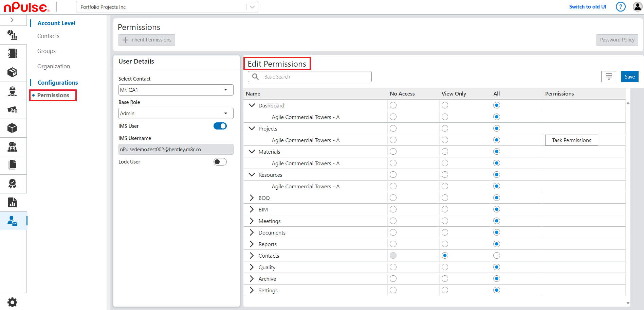The height and width of the screenshot is (310, 644).
Task: Select View Only for Dashboard
Action: (x=445, y=105)
